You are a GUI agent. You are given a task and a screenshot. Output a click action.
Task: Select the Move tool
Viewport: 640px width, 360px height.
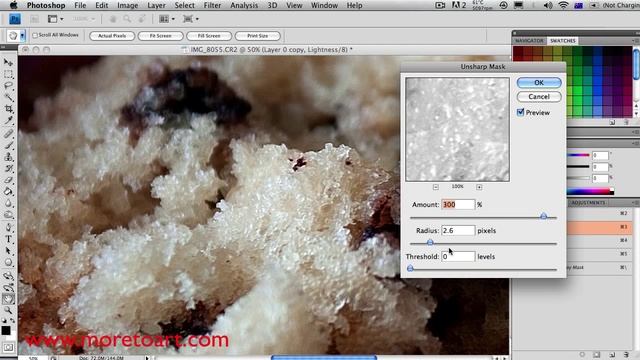point(8,62)
